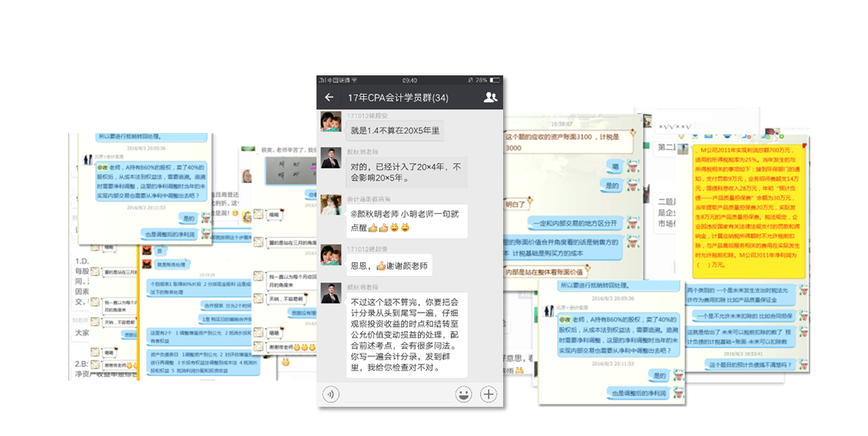This screenshot has height=436, width=868.
Task: Open avatar beside '恩恩，谢谢颜老师' message
Action: pos(331,257)
